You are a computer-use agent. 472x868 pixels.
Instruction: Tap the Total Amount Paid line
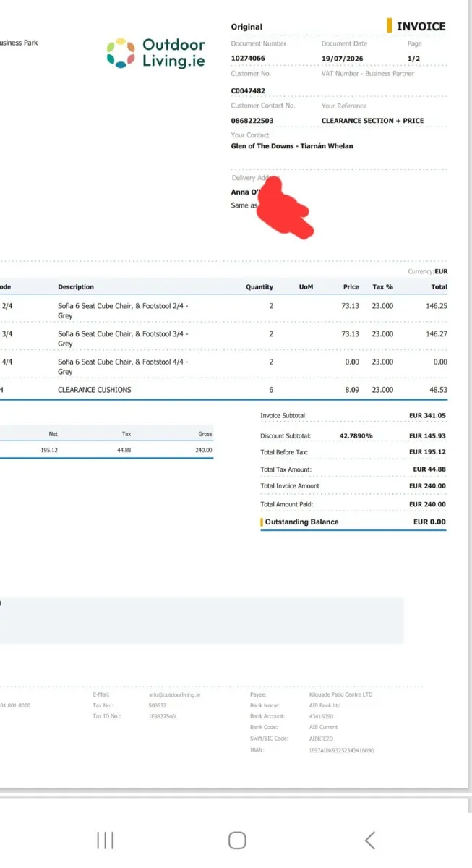353,504
